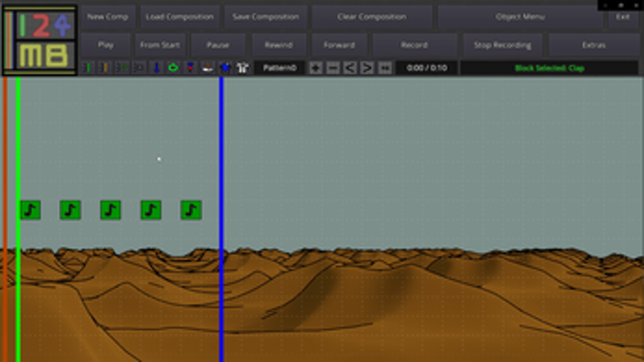Click the white shirt toolbar icon

(x=242, y=67)
